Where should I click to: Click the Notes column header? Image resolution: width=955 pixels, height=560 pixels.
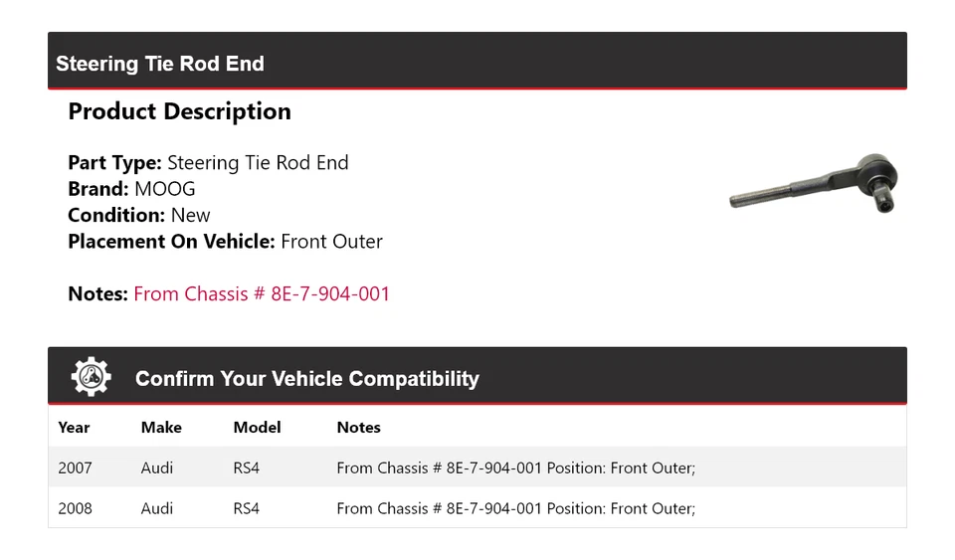pos(358,427)
